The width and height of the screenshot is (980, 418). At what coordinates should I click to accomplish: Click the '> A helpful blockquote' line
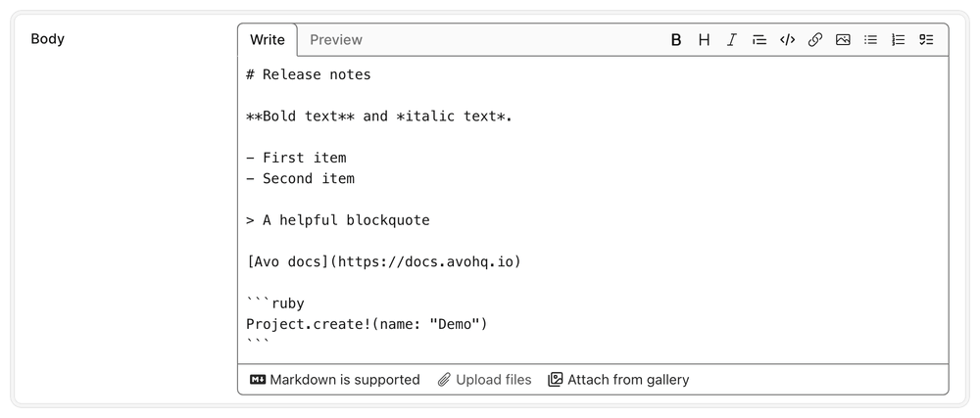(338, 220)
